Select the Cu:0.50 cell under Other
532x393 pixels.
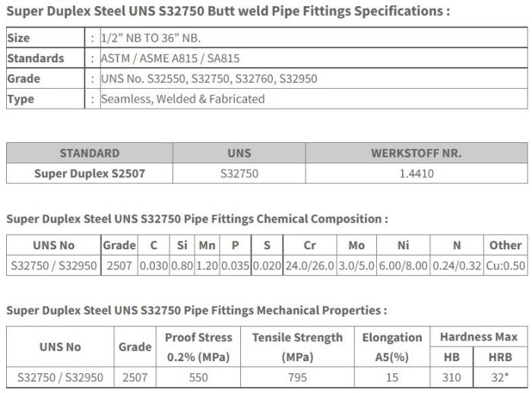coord(505,266)
